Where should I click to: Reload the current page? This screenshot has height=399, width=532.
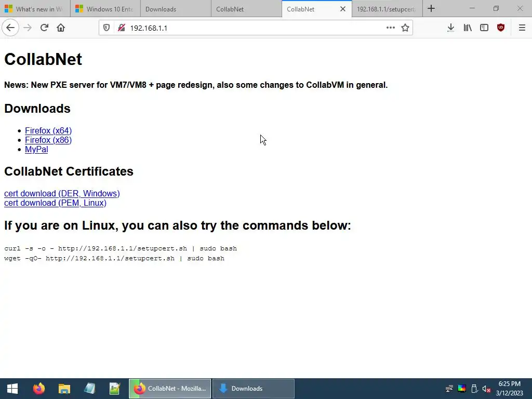(44, 28)
